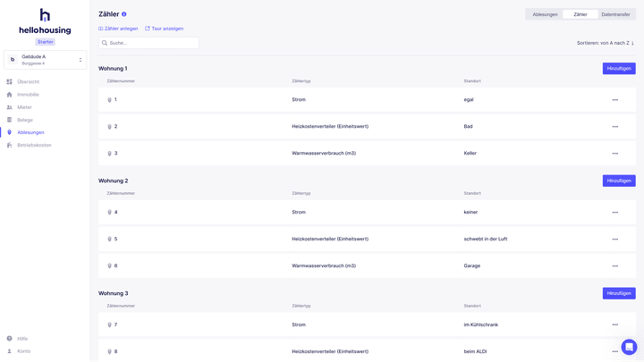
Task: Click the Zähler anlegen link
Action: pyautogui.click(x=118, y=29)
